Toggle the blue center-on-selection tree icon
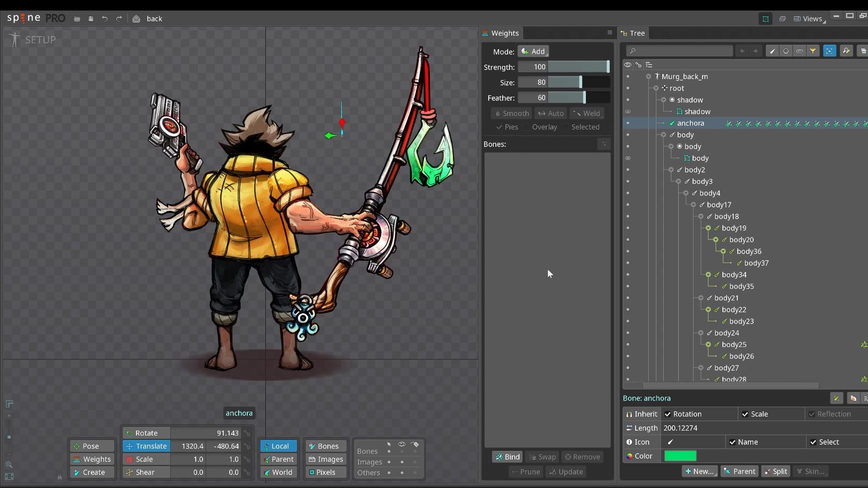This screenshot has width=868, height=488. coord(830,51)
